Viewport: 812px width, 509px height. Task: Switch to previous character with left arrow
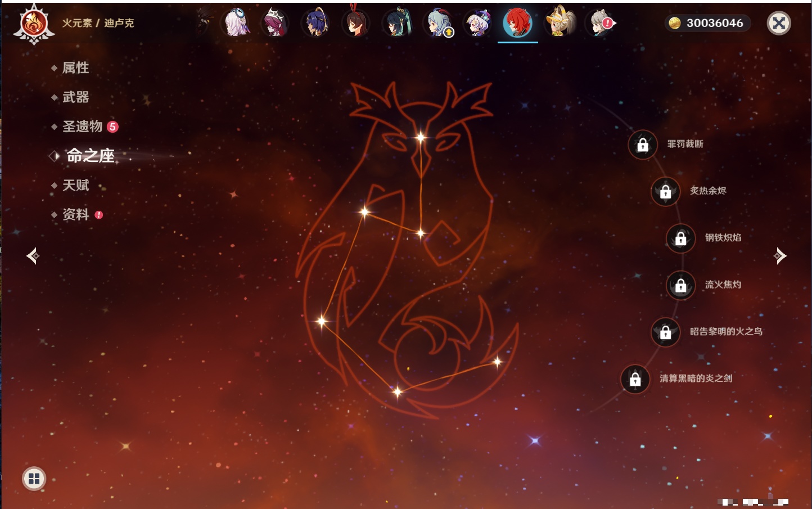(33, 256)
